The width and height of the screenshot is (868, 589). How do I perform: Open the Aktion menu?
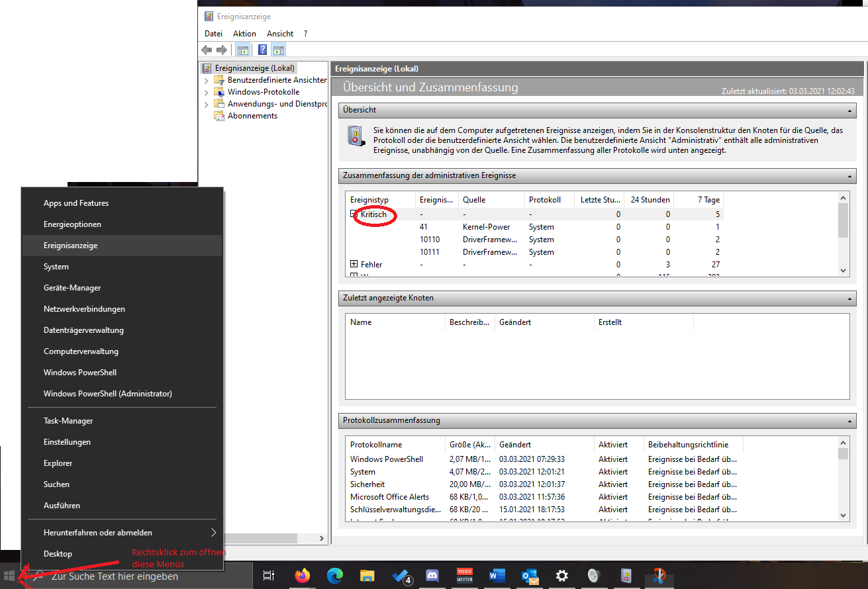244,33
